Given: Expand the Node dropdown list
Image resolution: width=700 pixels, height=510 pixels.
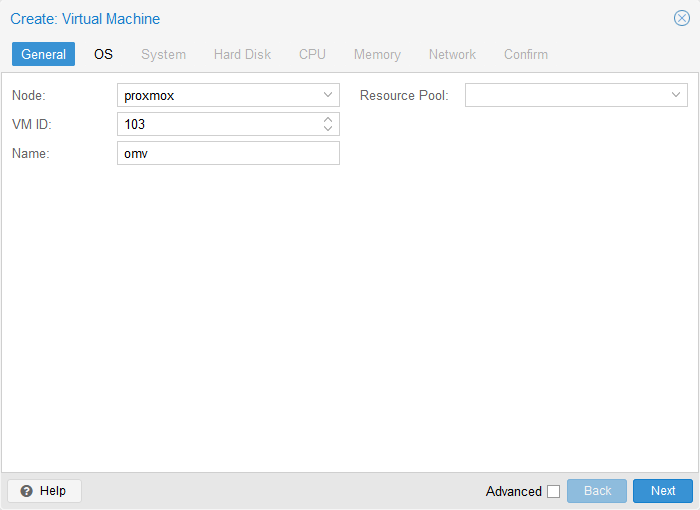Looking at the screenshot, I should click(x=328, y=95).
